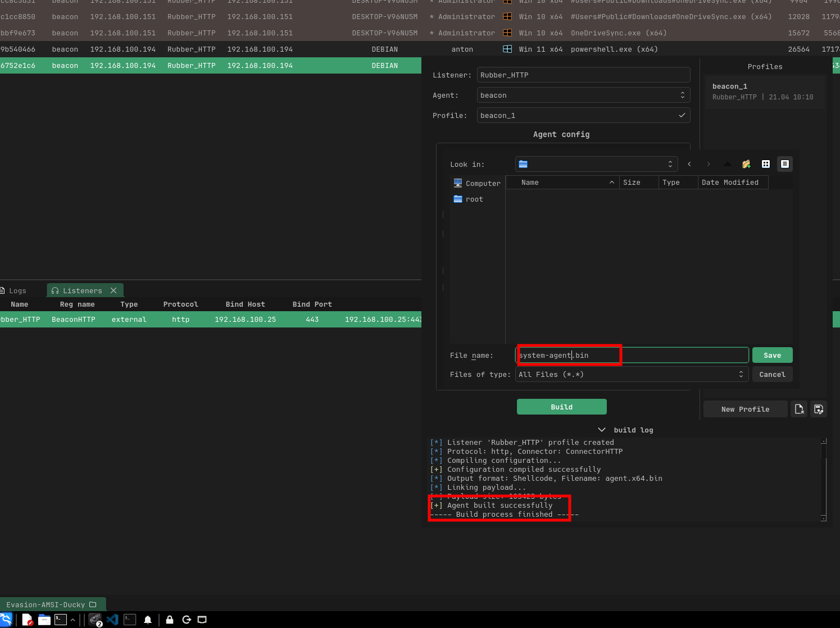840x628 pixels.
Task: Click the New Profile button
Action: (745, 409)
